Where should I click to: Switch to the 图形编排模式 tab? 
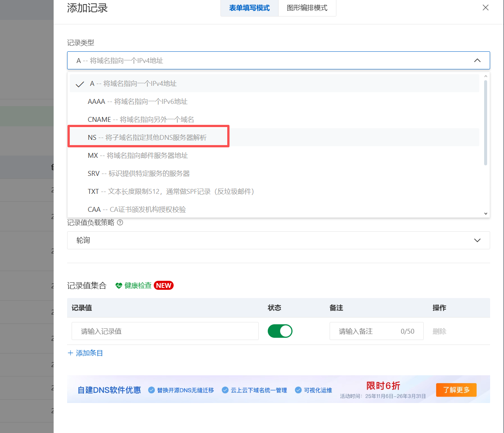click(307, 8)
